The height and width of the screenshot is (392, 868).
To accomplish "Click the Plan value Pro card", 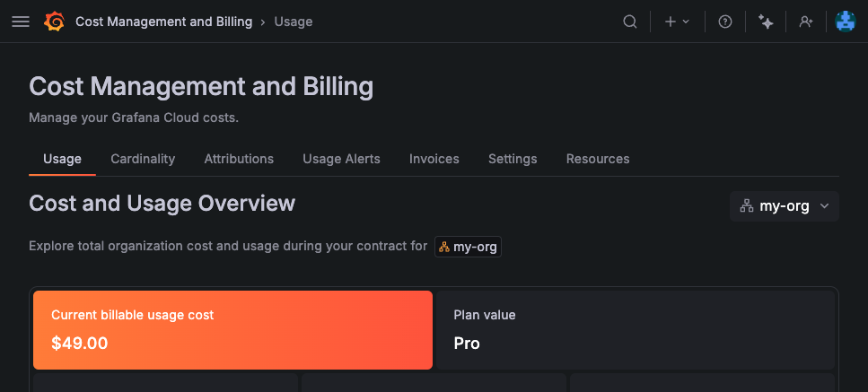I will point(635,330).
